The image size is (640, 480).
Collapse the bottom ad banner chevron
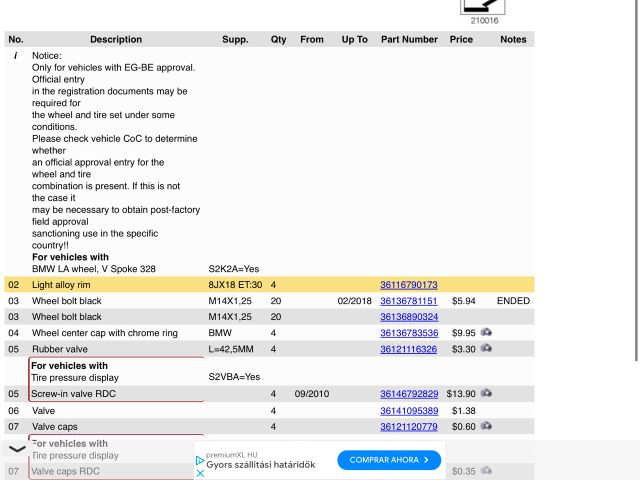click(x=17, y=450)
